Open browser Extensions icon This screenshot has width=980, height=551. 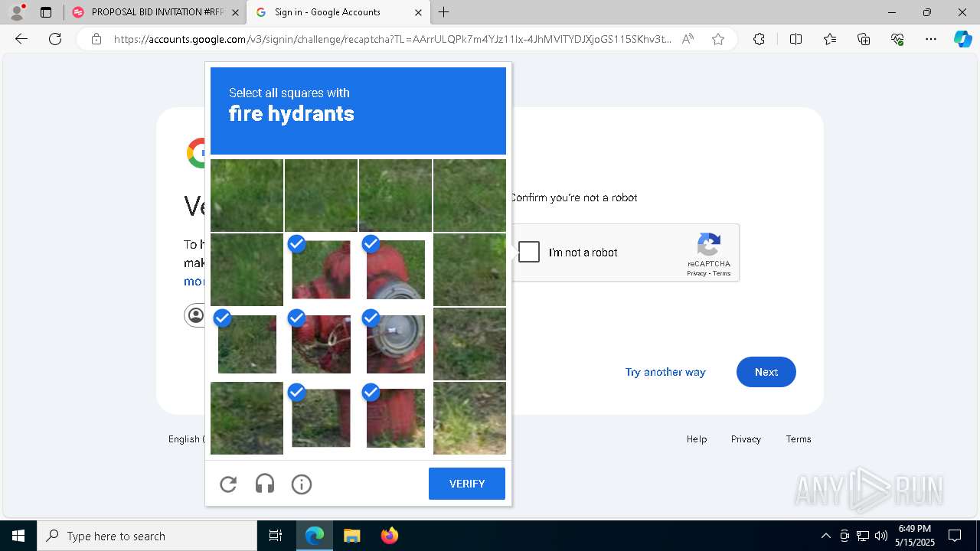(x=759, y=39)
